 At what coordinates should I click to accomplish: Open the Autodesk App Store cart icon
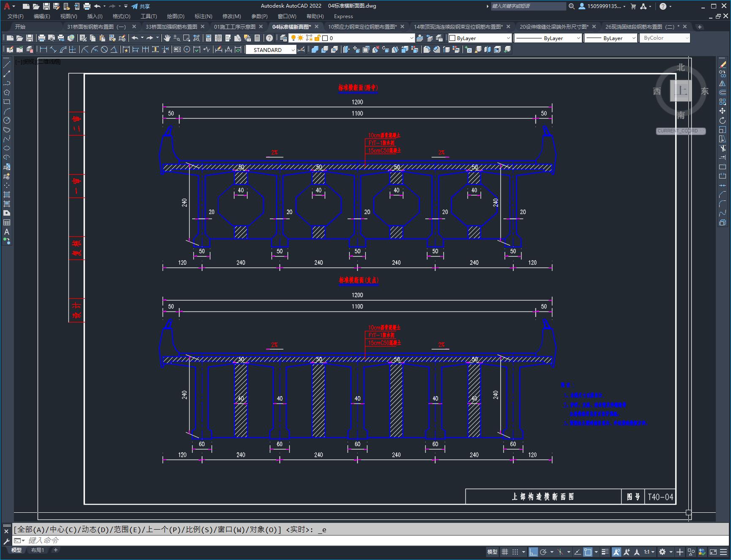click(x=633, y=6)
